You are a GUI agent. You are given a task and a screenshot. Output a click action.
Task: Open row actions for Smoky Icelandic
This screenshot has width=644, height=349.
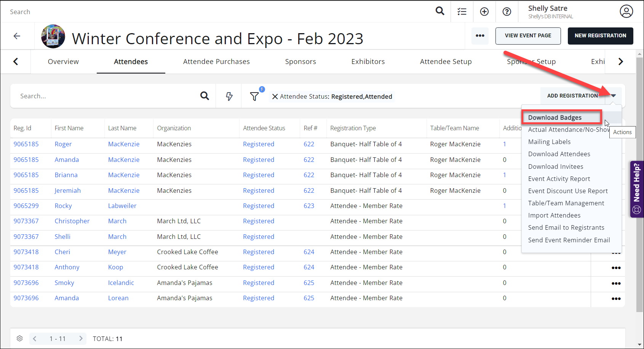(x=616, y=283)
